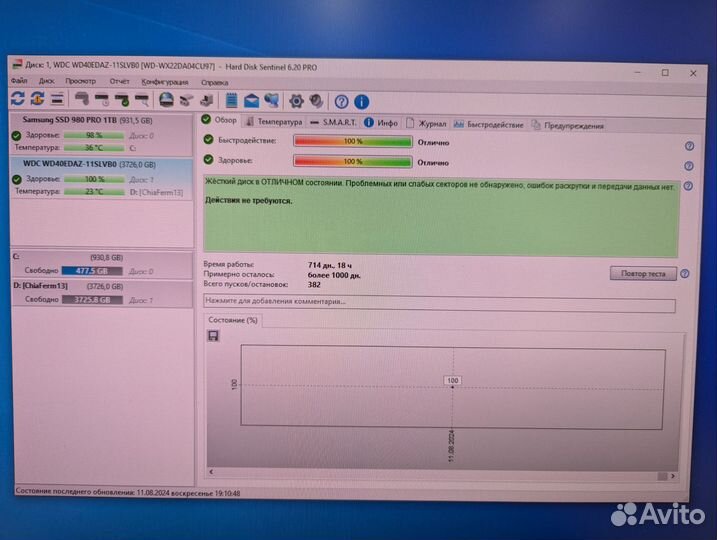Click the globe on disk toolbar icon
The height and width of the screenshot is (540, 717).
pyautogui.click(x=166, y=100)
